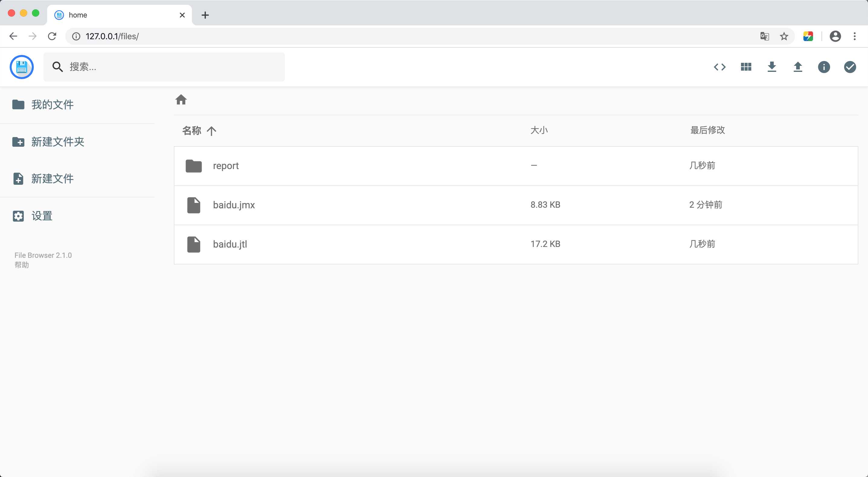Click the baidu.jmx file icon

tap(194, 205)
